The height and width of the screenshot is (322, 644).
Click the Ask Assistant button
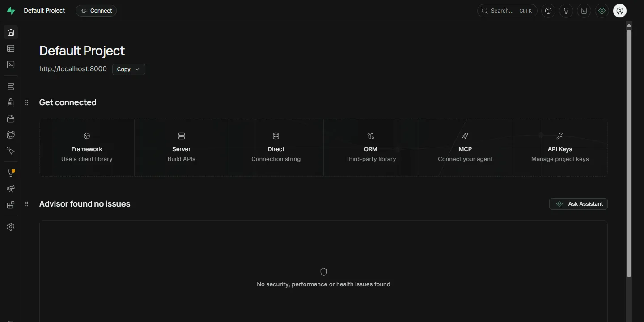tap(578, 204)
